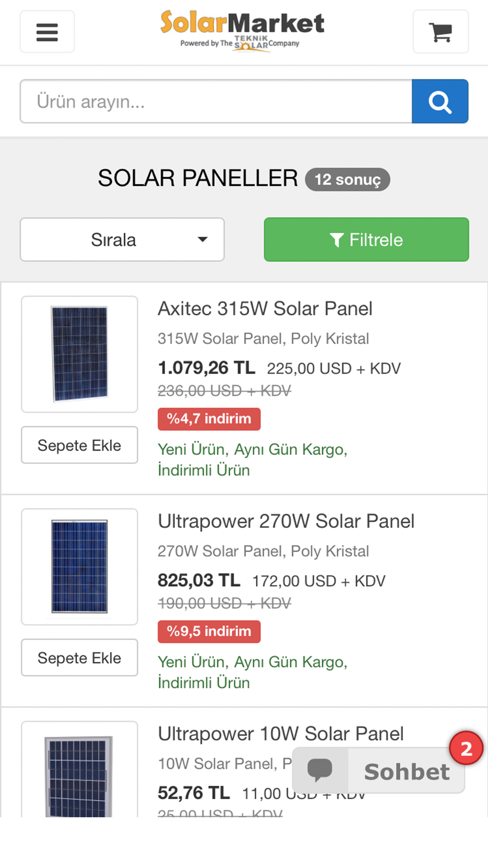
Task: Click the SolarMarket logo
Action: click(x=242, y=30)
